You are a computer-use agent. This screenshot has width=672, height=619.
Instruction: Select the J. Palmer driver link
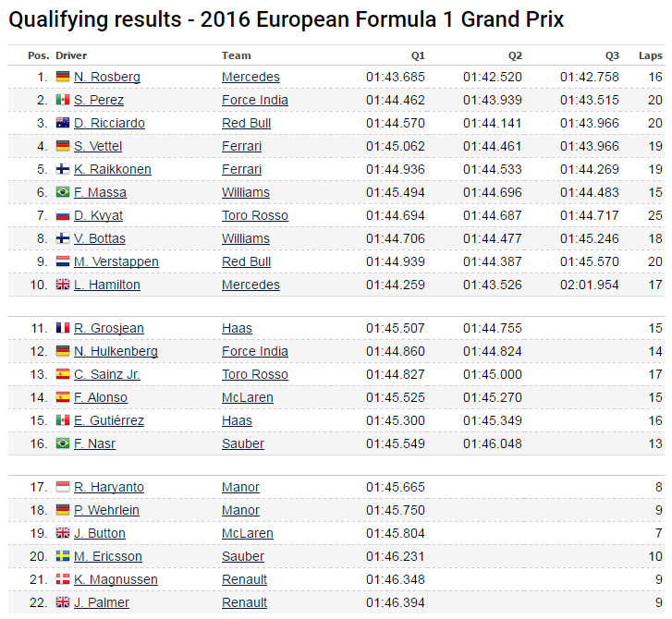[x=102, y=603]
